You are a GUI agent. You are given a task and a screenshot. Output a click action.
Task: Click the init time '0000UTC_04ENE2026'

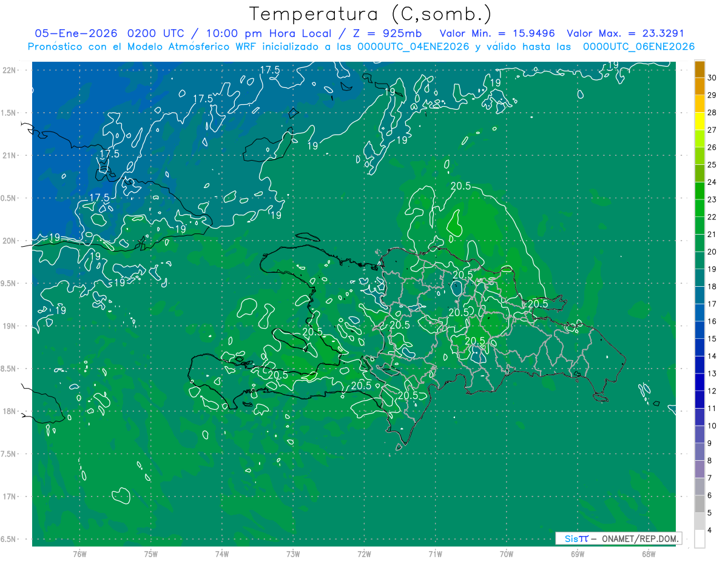(414, 47)
